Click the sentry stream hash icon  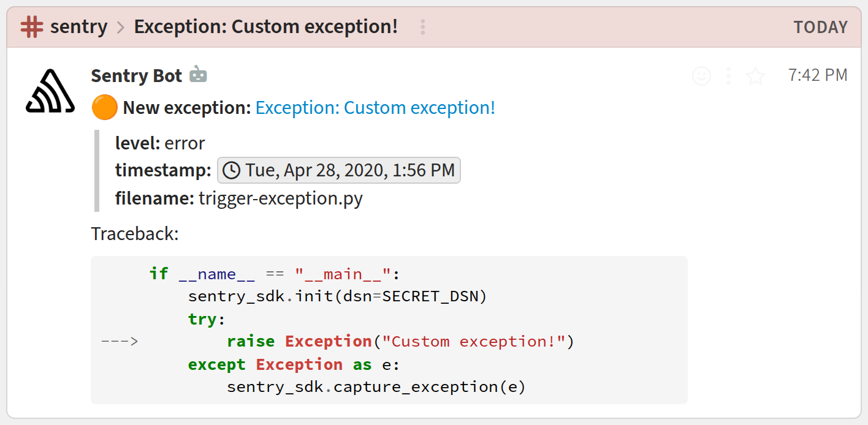click(32, 27)
